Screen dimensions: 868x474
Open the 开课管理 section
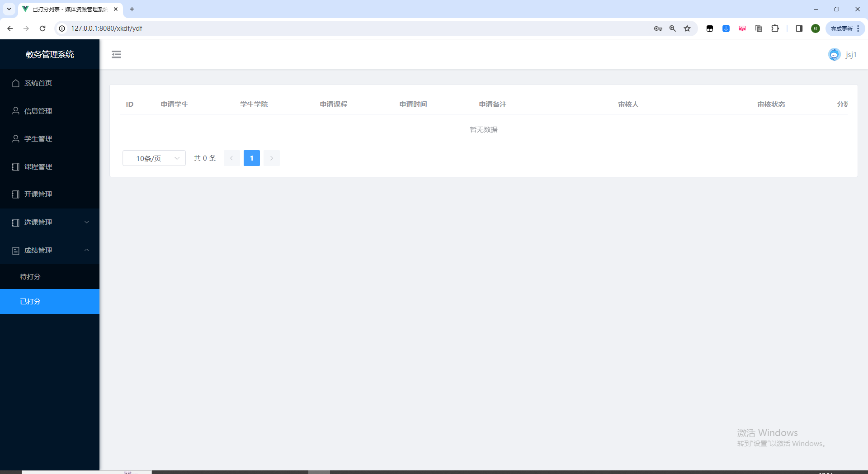pyautogui.click(x=38, y=194)
